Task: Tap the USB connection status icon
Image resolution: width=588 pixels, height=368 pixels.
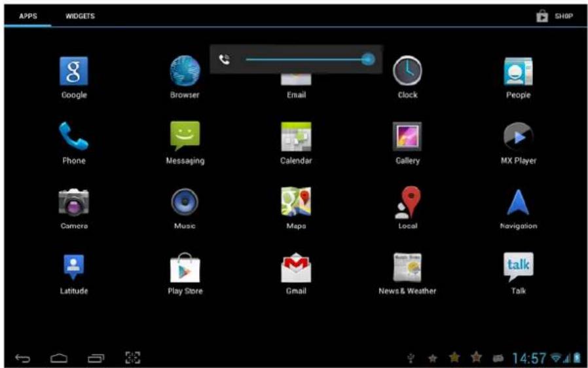Action: (x=411, y=358)
